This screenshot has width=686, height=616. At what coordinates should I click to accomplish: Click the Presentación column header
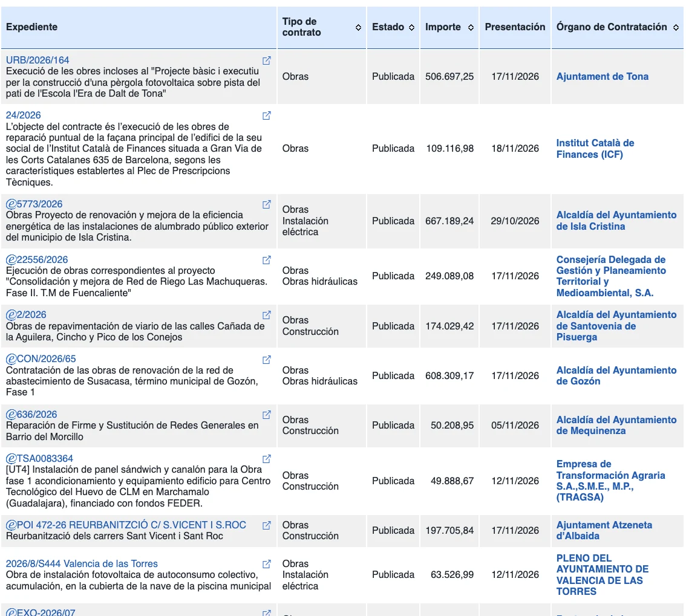515,27
